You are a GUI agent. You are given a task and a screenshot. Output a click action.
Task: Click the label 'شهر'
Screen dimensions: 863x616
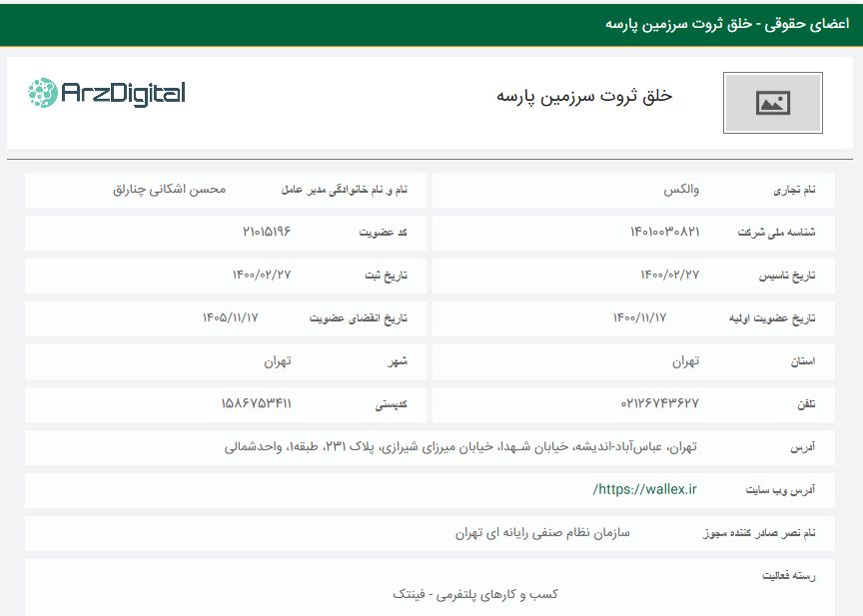[397, 361]
